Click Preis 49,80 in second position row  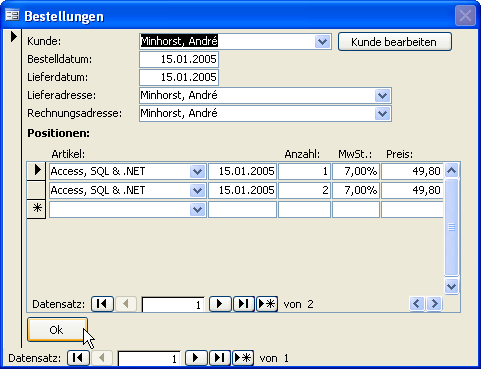pos(412,190)
